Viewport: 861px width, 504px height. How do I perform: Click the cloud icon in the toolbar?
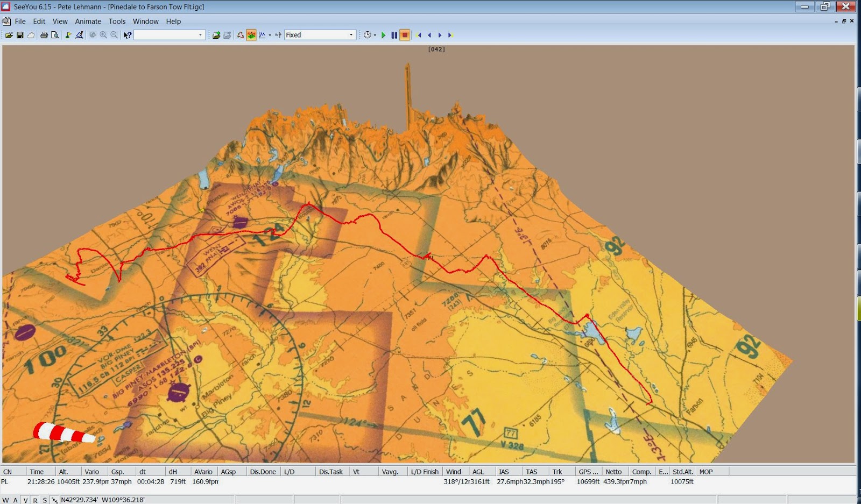(31, 35)
